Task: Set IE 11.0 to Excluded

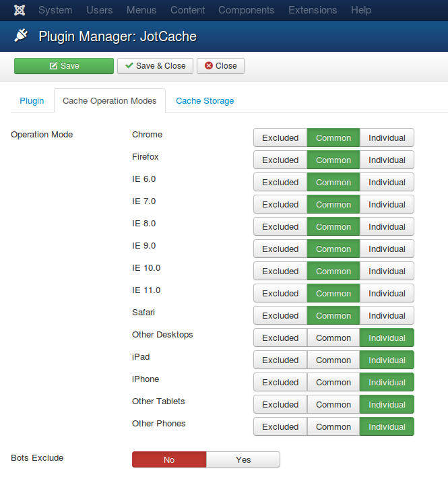Action: 280,293
